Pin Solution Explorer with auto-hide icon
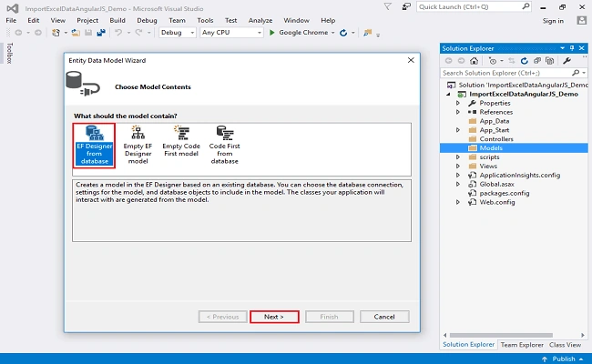Screen dimensions: 592x364 572,48
